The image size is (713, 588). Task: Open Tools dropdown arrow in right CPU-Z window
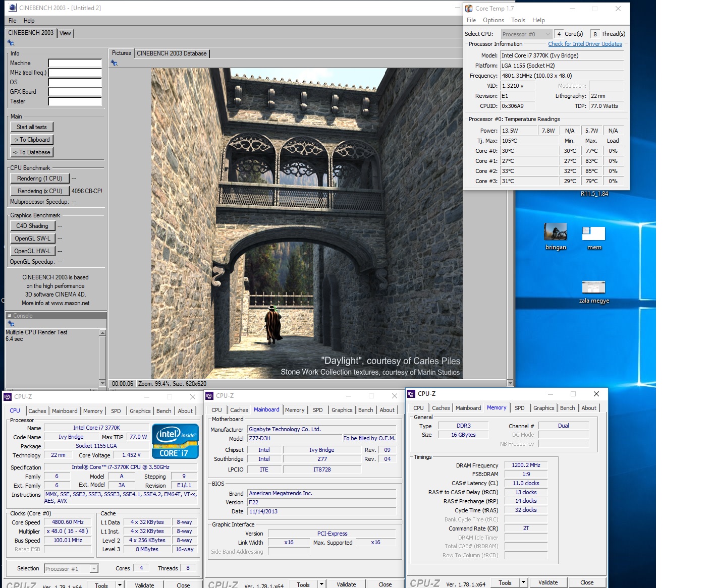[x=523, y=582]
